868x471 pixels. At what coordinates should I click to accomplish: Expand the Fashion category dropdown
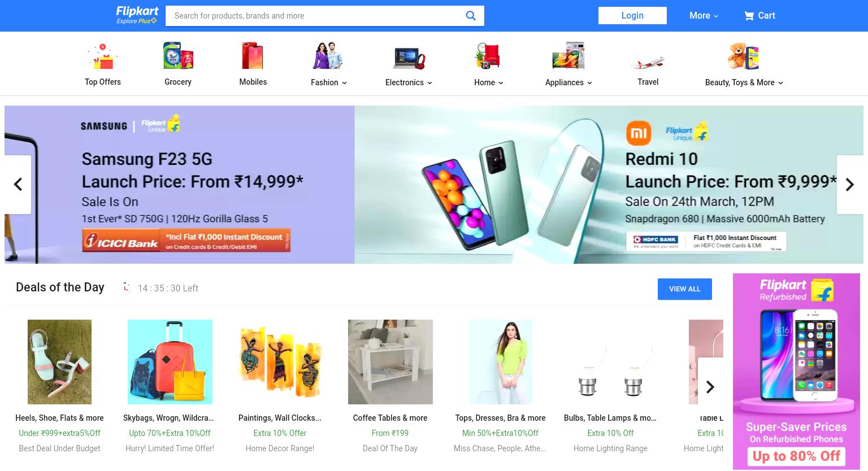tap(328, 82)
